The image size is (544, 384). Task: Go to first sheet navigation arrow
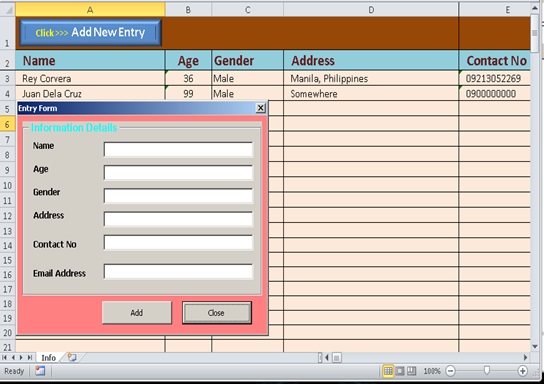click(x=5, y=357)
